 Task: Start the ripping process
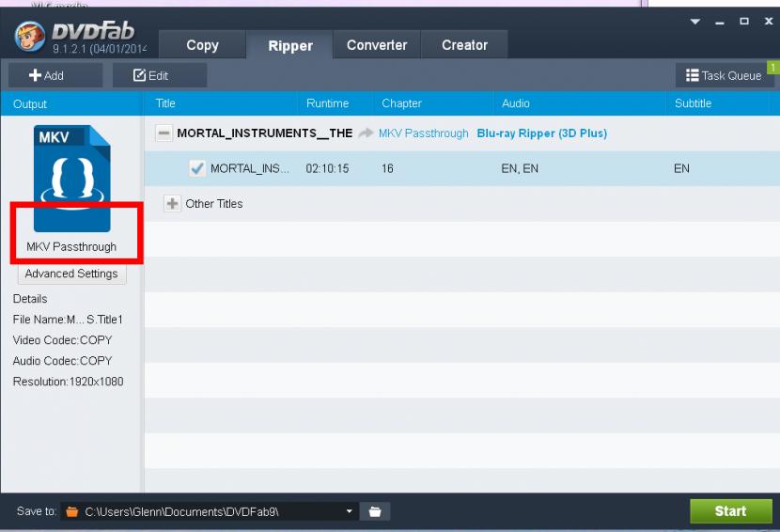(731, 511)
